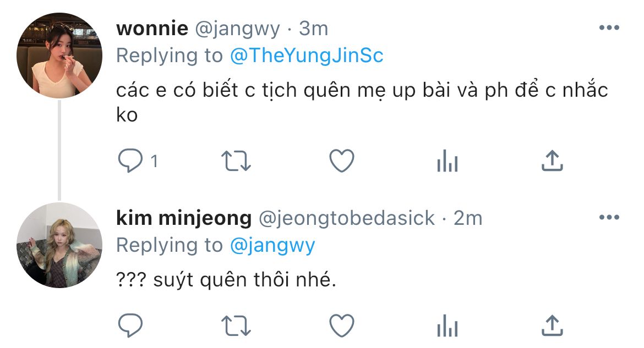Open more options for kim minjeong's tweet
644x348 pixels.
[609, 218]
